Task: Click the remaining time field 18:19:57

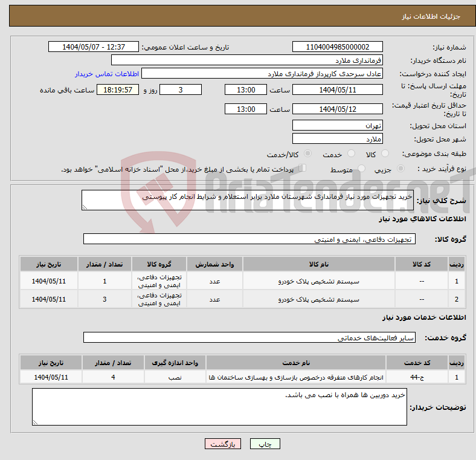Action: pos(118,90)
